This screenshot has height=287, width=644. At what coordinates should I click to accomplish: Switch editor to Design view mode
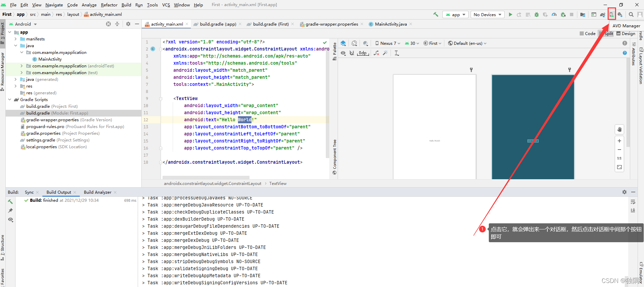[626, 33]
